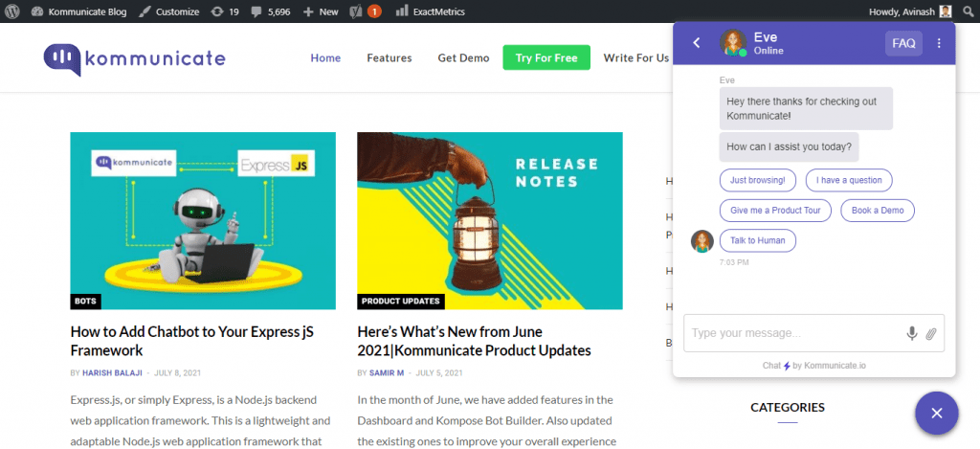980x449 pixels.
Task: Click the 7:03 PM message timestamp
Action: pyautogui.click(x=734, y=262)
